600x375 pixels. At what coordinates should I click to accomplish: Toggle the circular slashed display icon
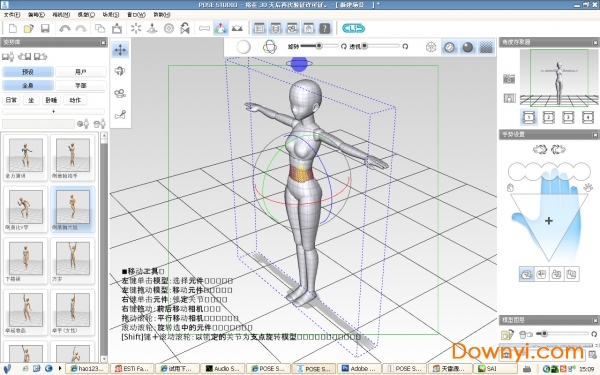[449, 47]
